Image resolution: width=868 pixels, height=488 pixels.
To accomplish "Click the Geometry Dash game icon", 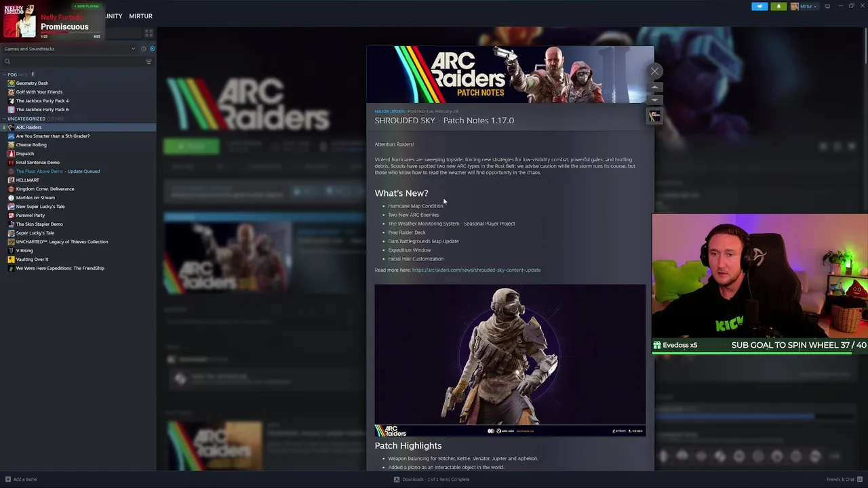I will [11, 83].
